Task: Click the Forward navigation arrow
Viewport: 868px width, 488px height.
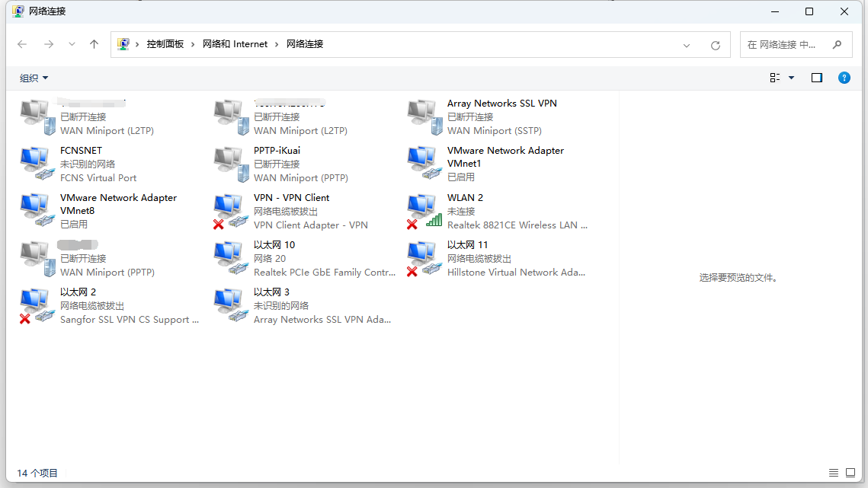Action: tap(49, 44)
